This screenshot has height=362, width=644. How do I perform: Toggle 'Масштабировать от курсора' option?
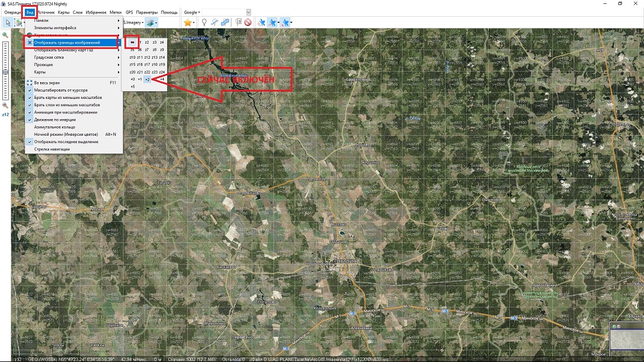point(60,90)
